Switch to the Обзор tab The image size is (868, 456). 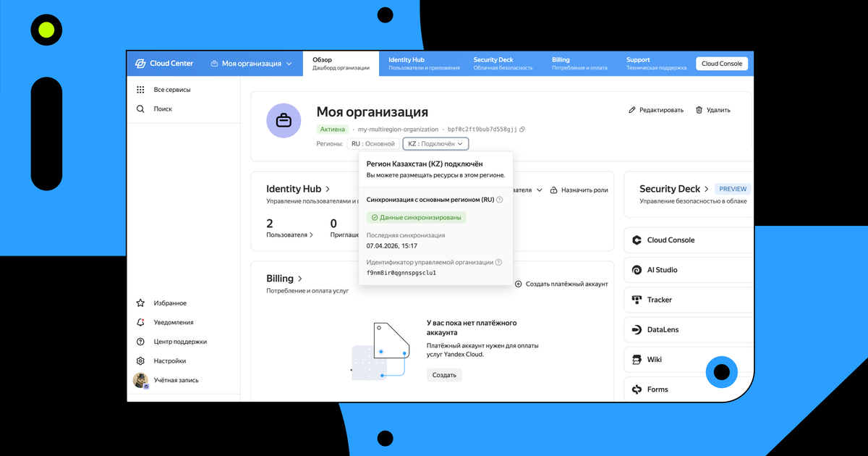point(341,64)
